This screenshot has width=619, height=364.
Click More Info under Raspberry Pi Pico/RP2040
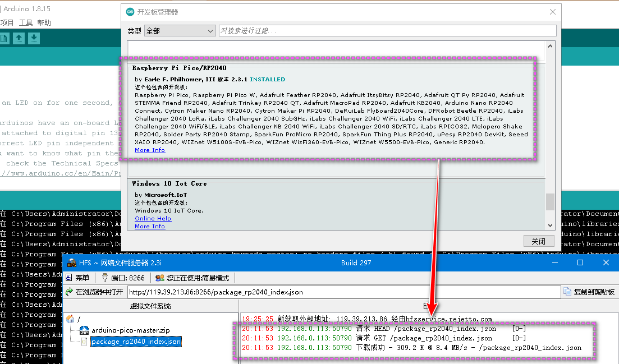150,150
